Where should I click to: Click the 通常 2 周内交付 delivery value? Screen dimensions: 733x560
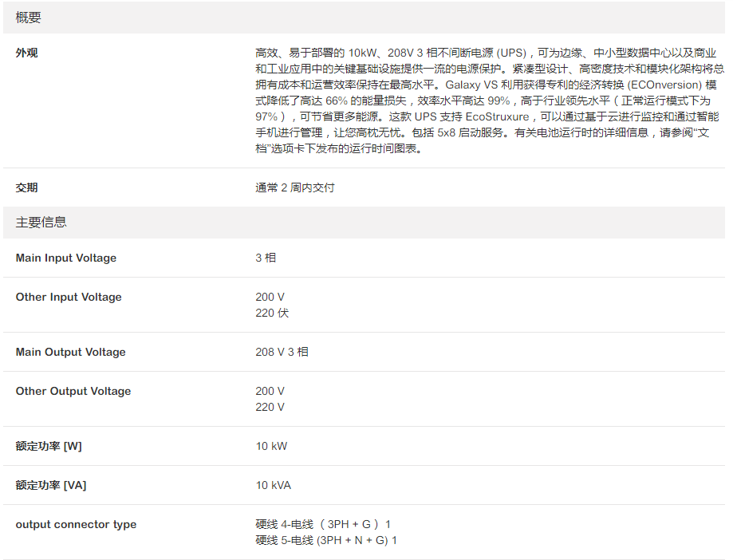pyautogui.click(x=294, y=188)
